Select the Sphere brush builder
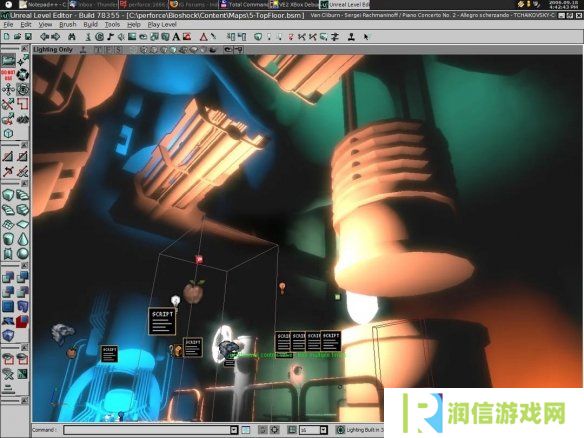Screen dimensions: 584x438 (x=22, y=254)
